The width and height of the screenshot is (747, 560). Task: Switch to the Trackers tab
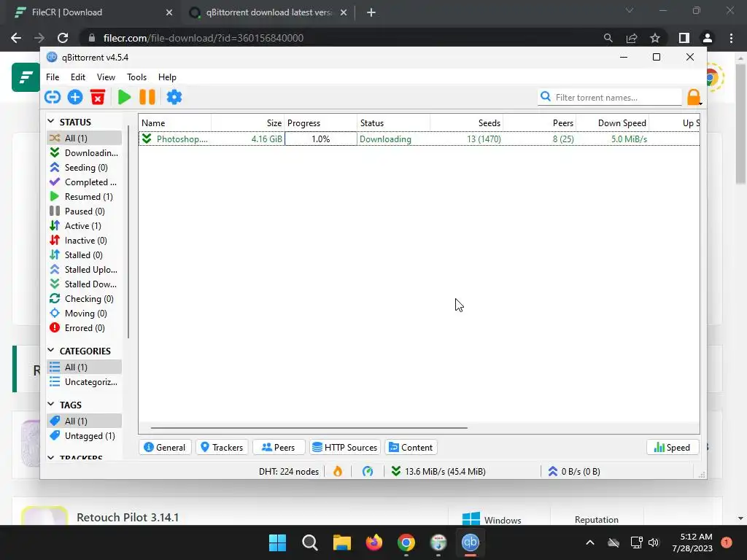tap(222, 447)
